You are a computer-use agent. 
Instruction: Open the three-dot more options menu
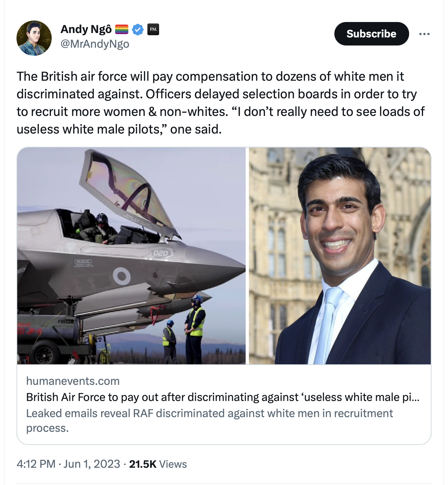424,34
